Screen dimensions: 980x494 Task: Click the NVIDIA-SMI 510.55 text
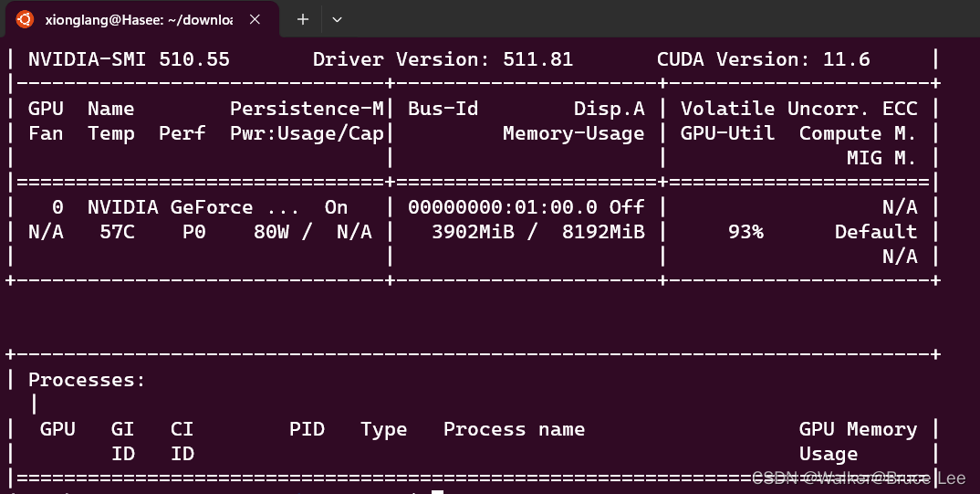[x=129, y=59]
